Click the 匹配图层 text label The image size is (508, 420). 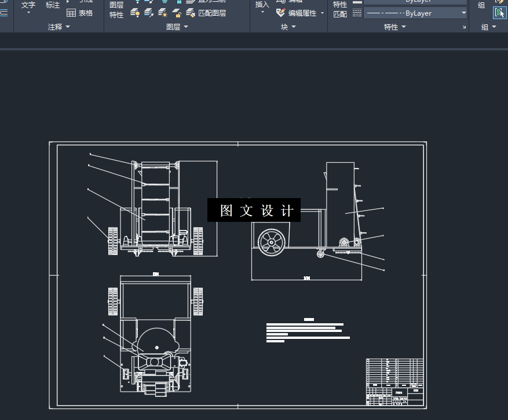coord(212,13)
